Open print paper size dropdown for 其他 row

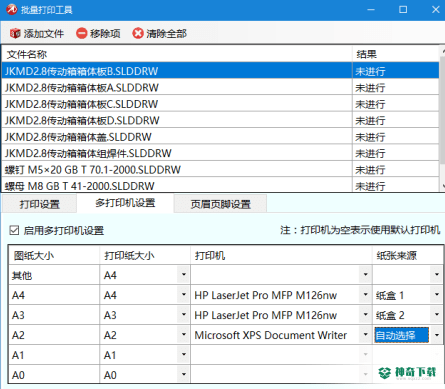(184, 275)
